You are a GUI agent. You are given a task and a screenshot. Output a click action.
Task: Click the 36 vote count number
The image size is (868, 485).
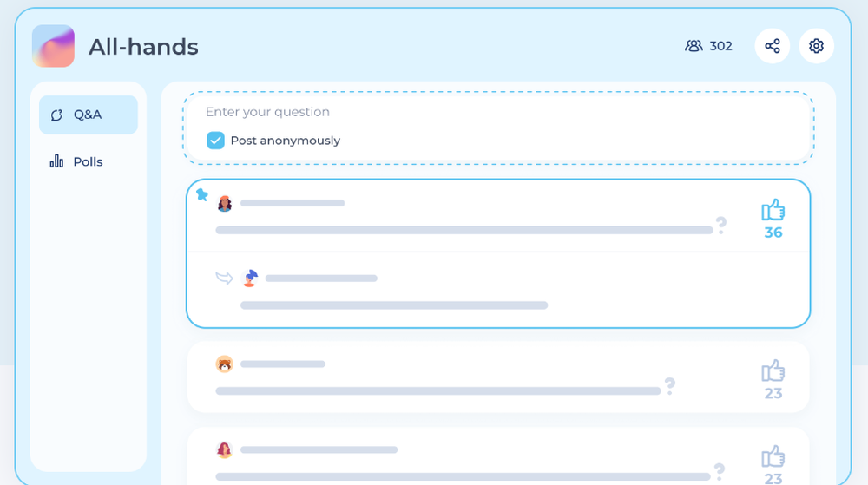pyautogui.click(x=773, y=233)
